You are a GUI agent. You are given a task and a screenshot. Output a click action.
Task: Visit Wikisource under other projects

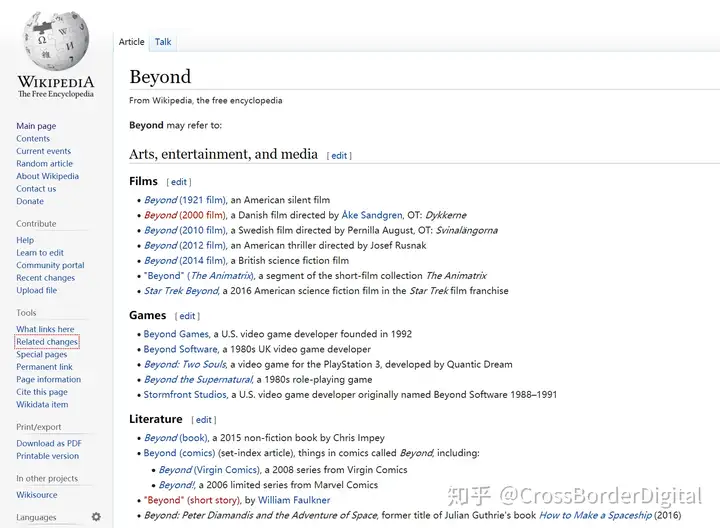37,495
